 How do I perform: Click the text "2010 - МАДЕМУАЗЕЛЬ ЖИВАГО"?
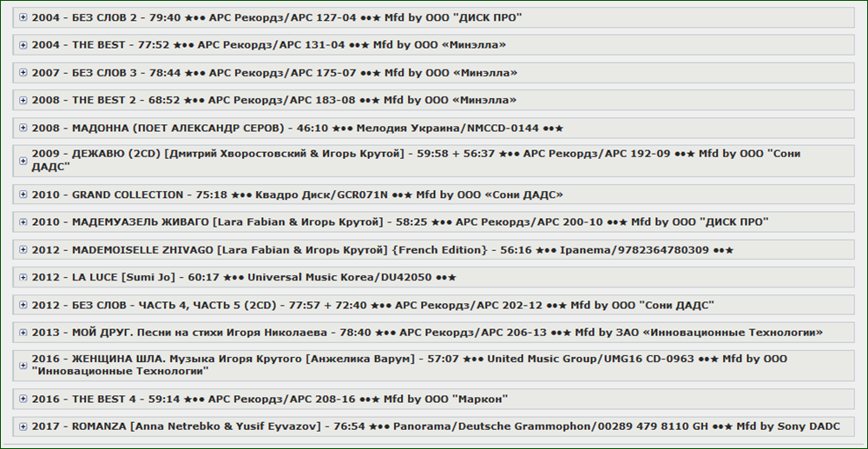[120, 222]
